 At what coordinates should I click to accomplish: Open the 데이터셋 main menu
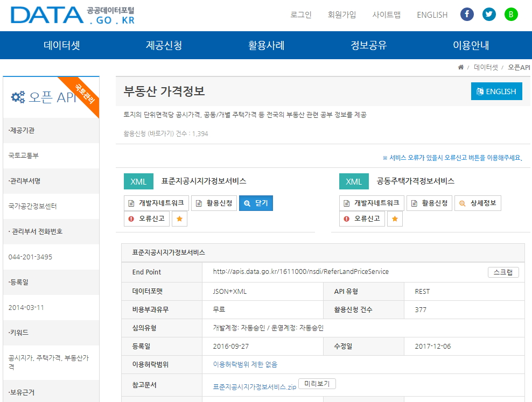[62, 45]
